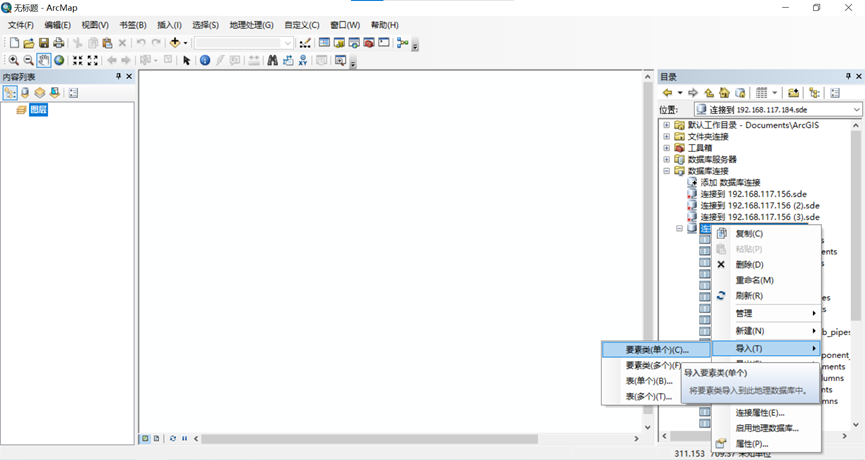Open the Catalog window toolbar icon

339,42
